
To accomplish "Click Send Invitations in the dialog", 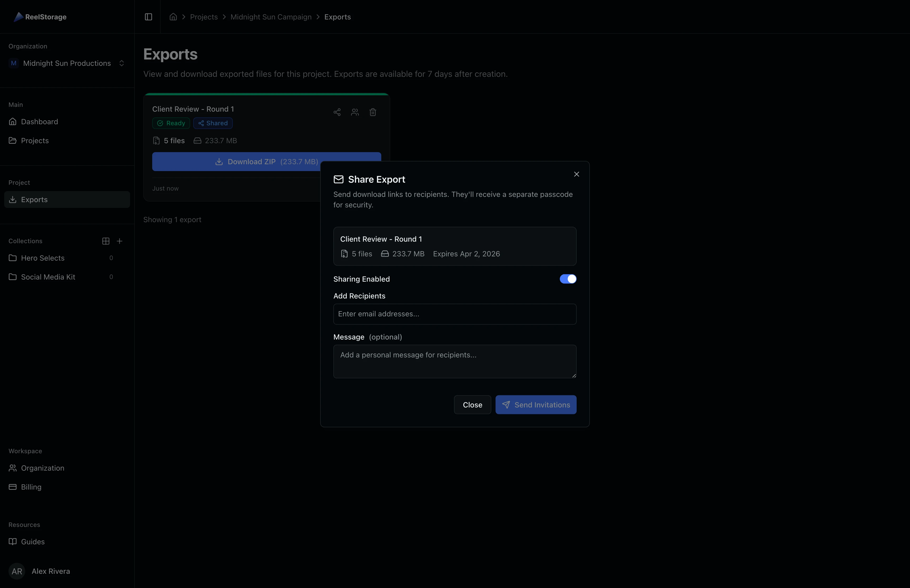I will point(535,404).
